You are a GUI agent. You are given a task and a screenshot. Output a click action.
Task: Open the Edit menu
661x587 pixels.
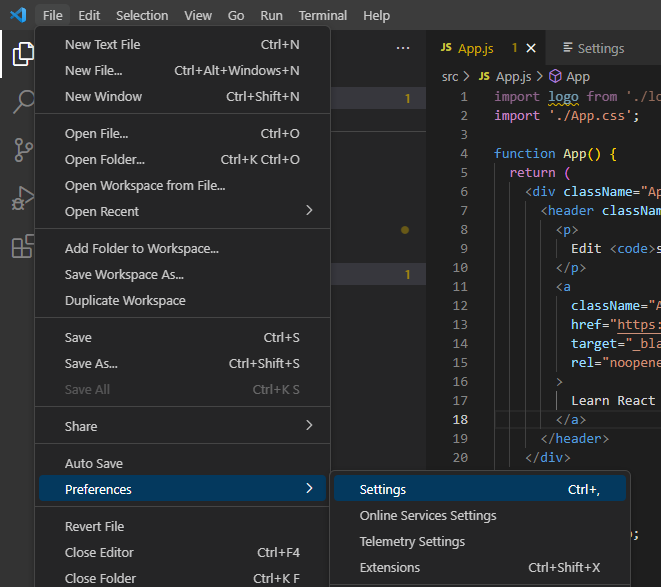[x=89, y=16]
